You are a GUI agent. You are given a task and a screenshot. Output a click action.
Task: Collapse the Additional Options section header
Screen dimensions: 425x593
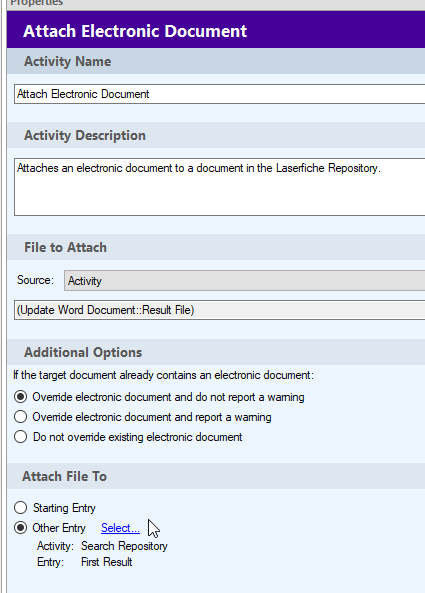[x=216, y=352]
